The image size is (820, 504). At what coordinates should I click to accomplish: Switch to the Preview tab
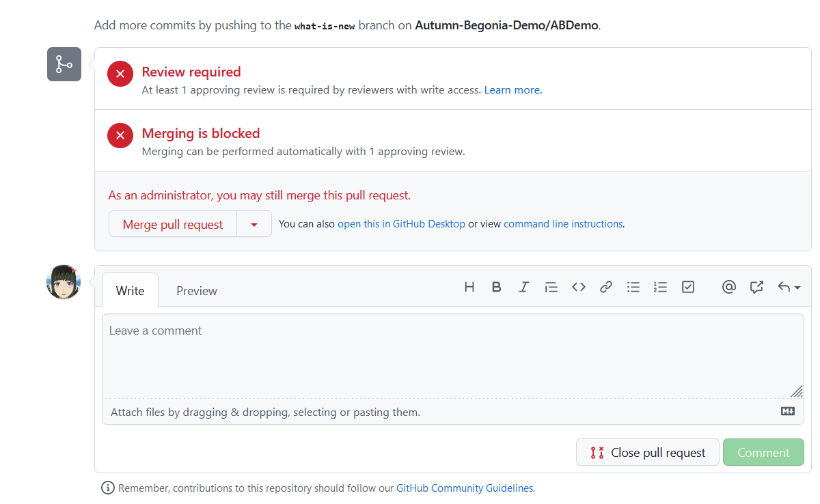coord(196,290)
